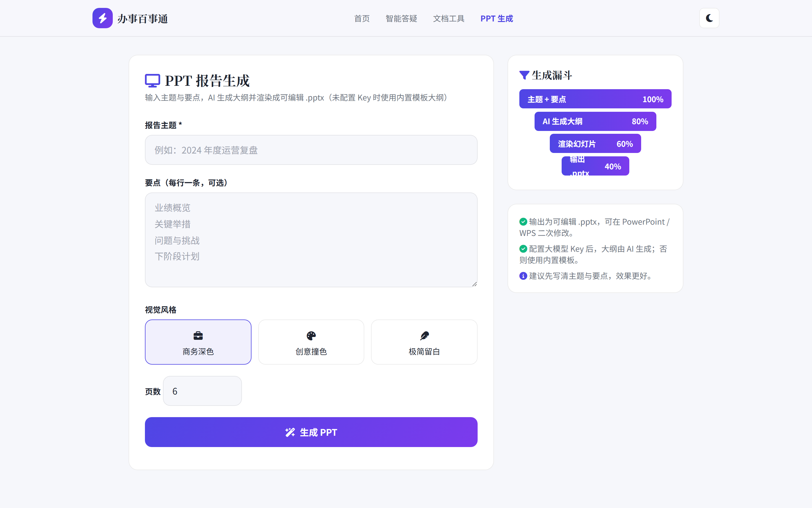Image resolution: width=812 pixels, height=508 pixels.
Task: Click the AI 生成大纲 80% funnel bar
Action: (595, 121)
